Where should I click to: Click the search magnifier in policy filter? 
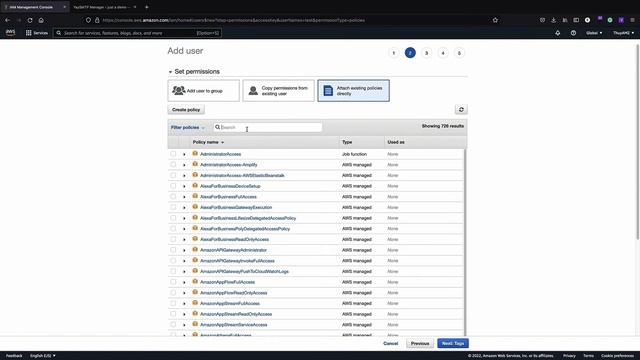tap(218, 127)
